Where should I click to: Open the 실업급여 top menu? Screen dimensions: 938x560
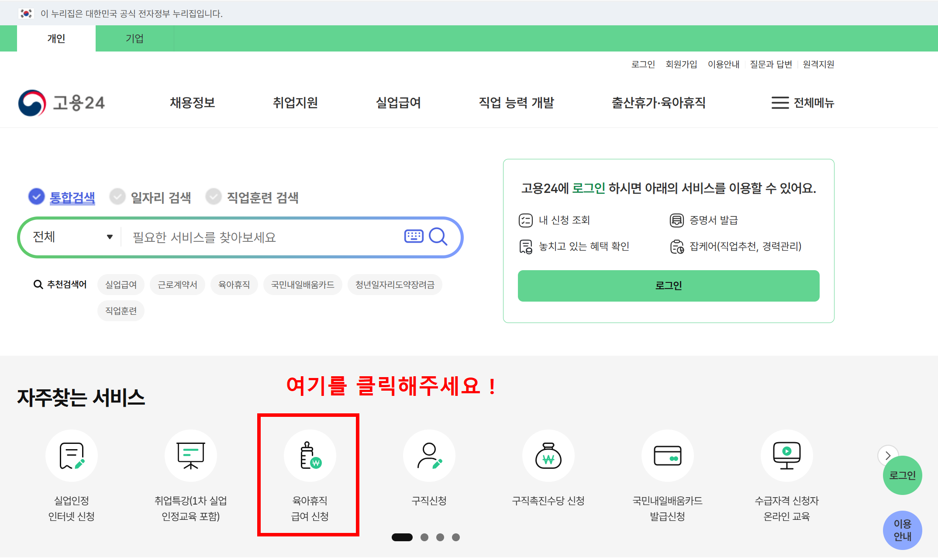398,103
